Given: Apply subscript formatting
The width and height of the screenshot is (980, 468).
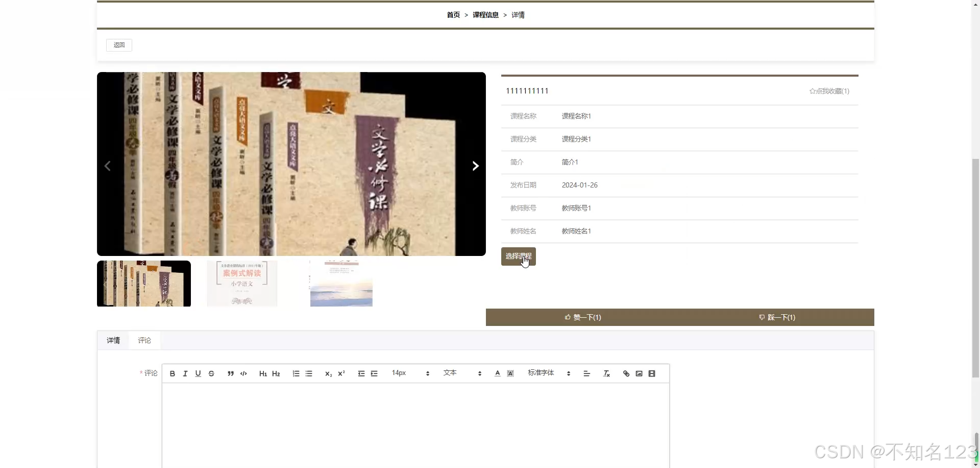Looking at the screenshot, I should (328, 373).
